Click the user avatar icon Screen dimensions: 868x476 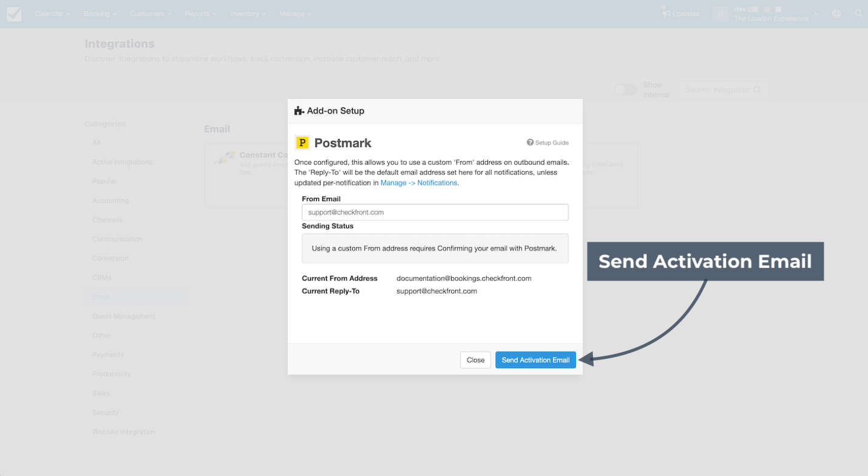[x=721, y=13]
